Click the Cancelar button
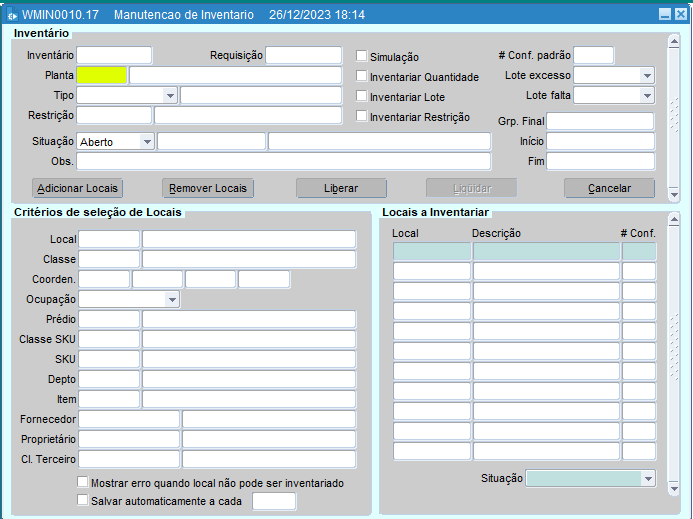Viewport: 693px width, 519px height. click(x=609, y=188)
